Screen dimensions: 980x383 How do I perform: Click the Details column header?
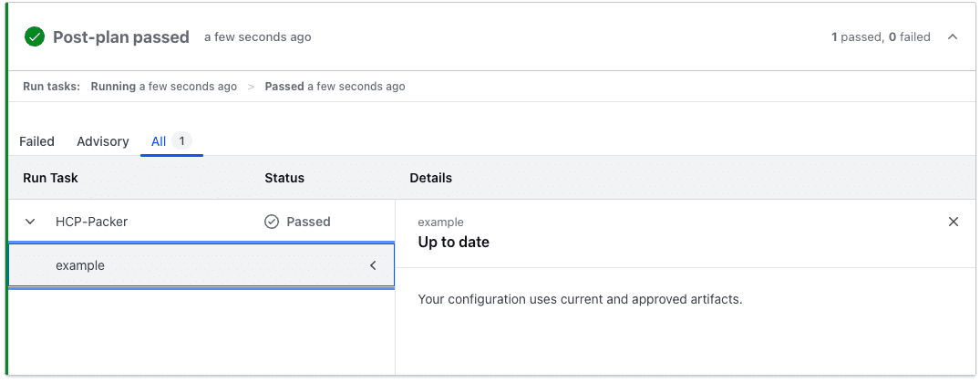430,178
